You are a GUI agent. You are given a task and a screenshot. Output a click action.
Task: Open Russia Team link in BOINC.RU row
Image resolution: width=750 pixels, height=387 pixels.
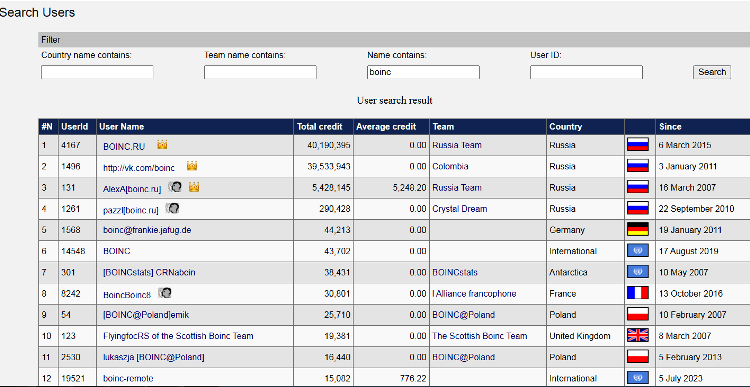coord(457,145)
